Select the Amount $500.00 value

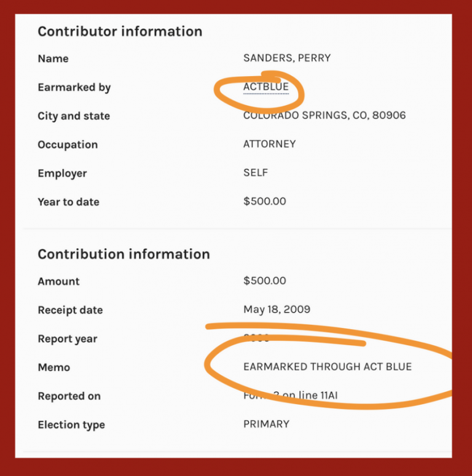tap(264, 281)
